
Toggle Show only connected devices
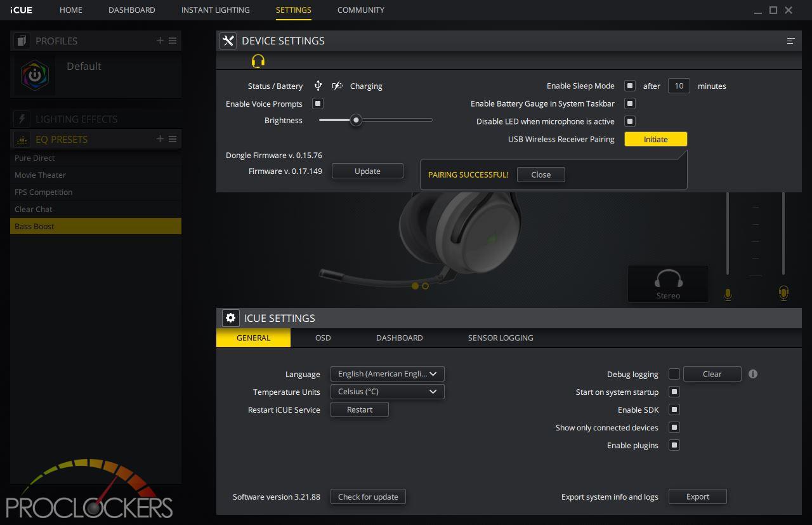(x=674, y=427)
